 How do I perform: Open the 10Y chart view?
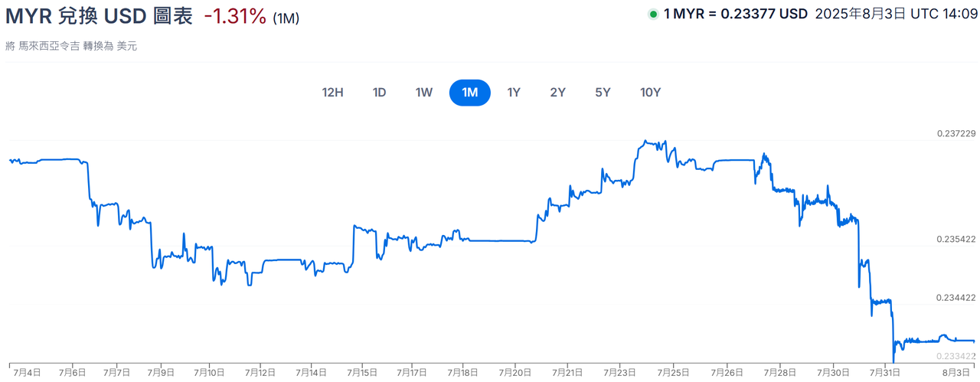[650, 93]
